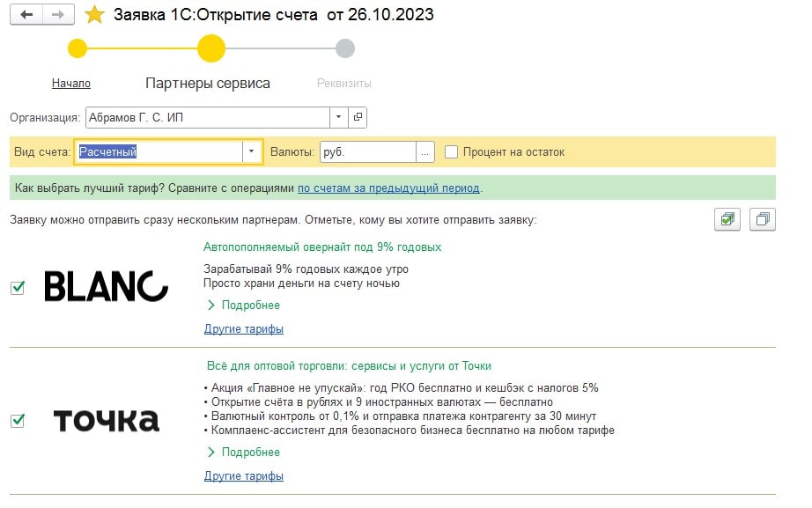Open the organization card icon
This screenshot has height=508, width=812.
pos(358,117)
